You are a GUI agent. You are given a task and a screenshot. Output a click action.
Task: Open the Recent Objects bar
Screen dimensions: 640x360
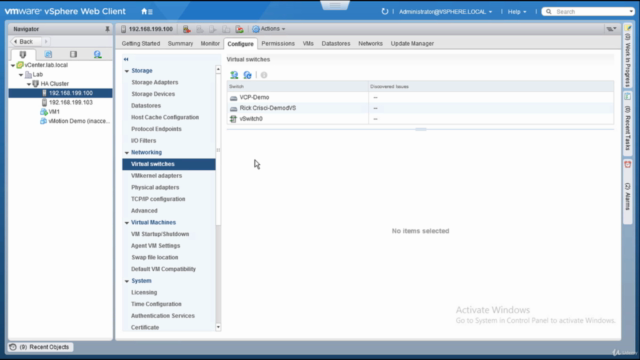40,347
